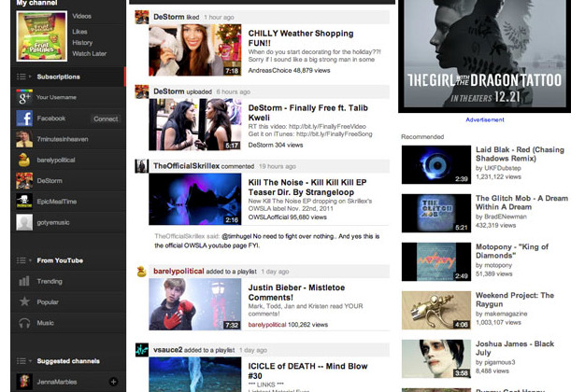Open Videos under My channel

point(81,16)
